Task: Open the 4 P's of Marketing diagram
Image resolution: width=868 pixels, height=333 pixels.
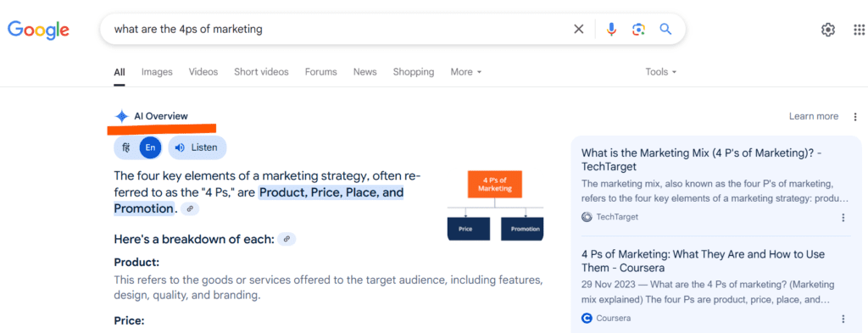Action: [495, 205]
